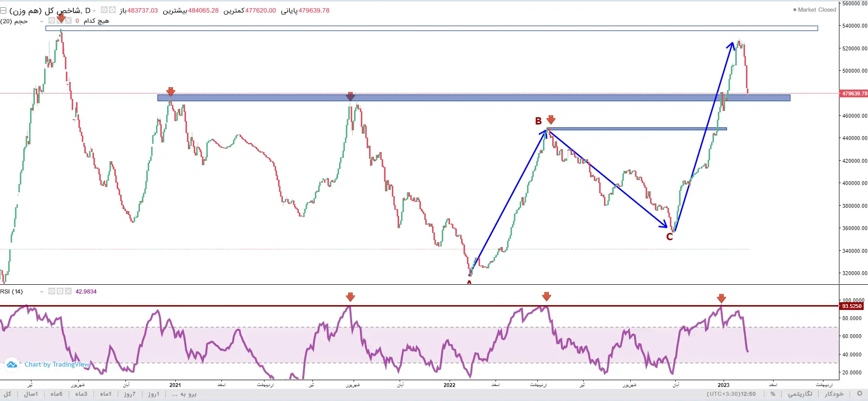Open RSI indicator settings gear
This screenshot has width=868, height=401.
tap(60, 291)
